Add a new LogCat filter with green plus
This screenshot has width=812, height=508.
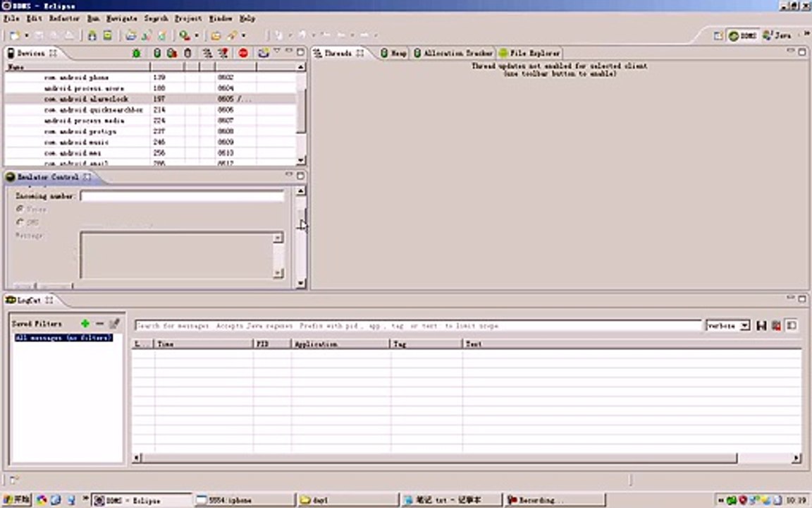pos(85,323)
